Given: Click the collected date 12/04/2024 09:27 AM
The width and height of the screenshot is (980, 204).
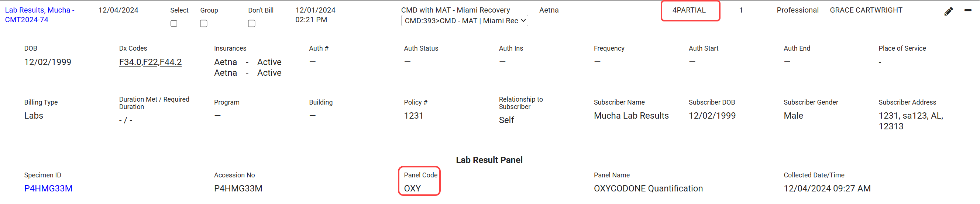Looking at the screenshot, I should click(x=827, y=188).
